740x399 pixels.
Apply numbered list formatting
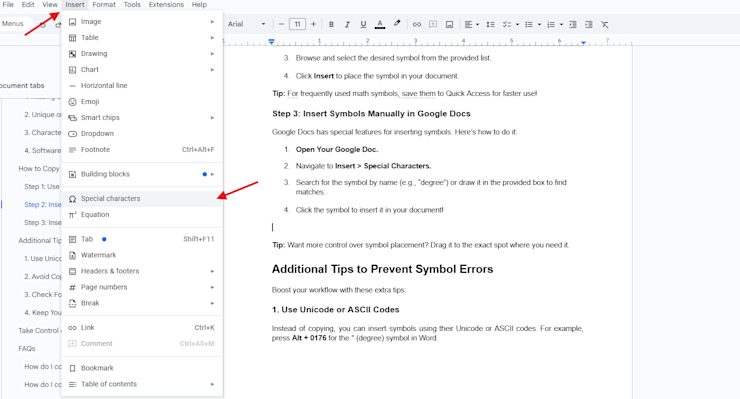551,24
